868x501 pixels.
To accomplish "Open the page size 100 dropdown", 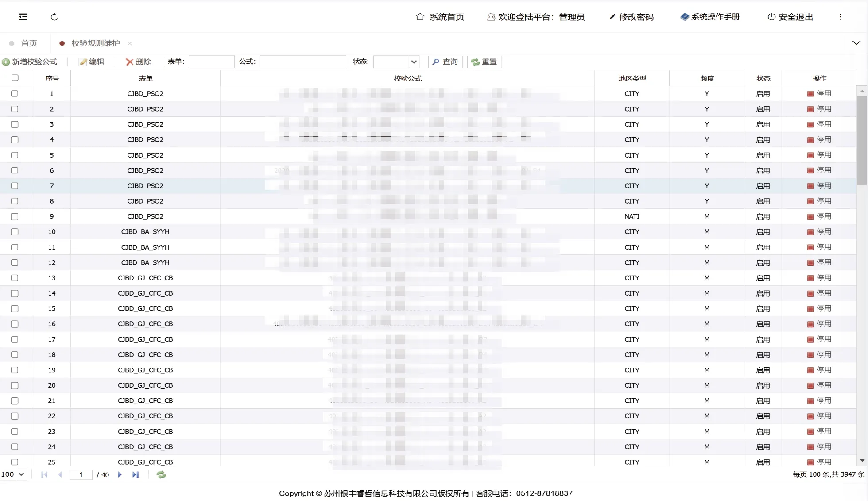I will [21, 474].
